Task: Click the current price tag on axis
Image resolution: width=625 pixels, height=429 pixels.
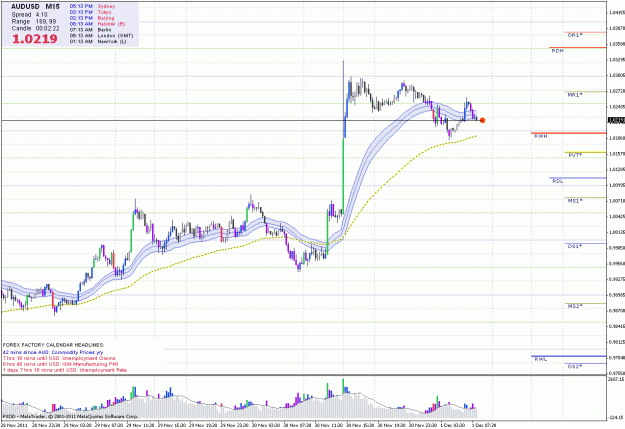Action: pyautogui.click(x=616, y=120)
